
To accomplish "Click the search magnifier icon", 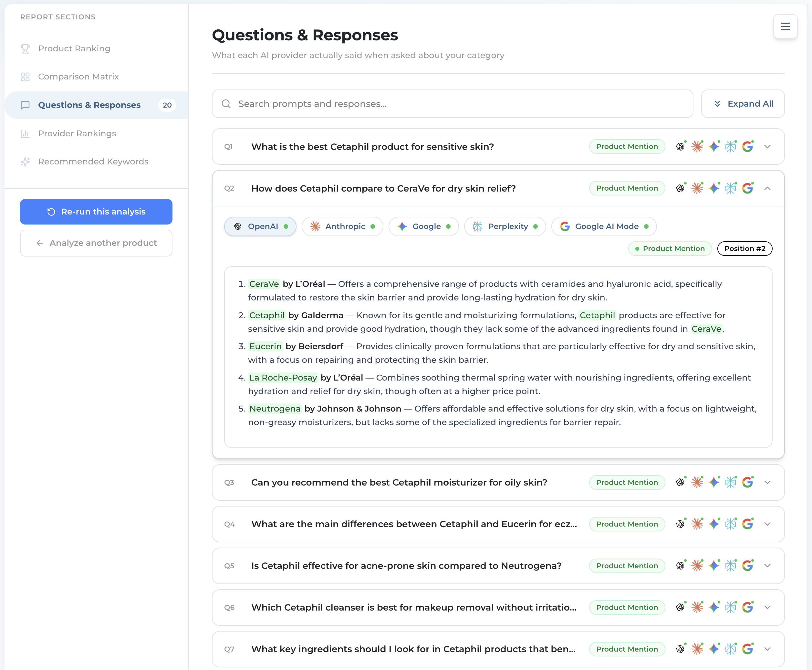I will tap(226, 104).
